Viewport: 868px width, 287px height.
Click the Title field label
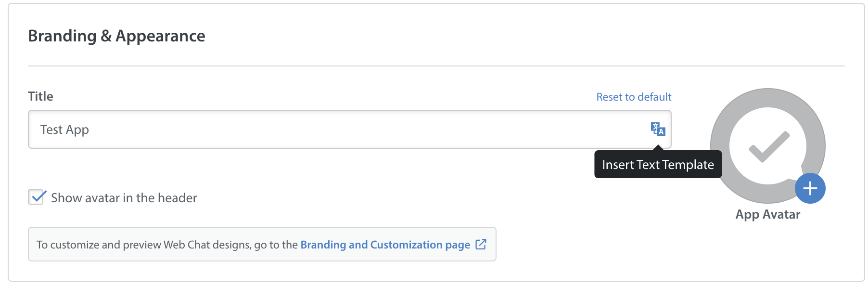click(x=41, y=96)
